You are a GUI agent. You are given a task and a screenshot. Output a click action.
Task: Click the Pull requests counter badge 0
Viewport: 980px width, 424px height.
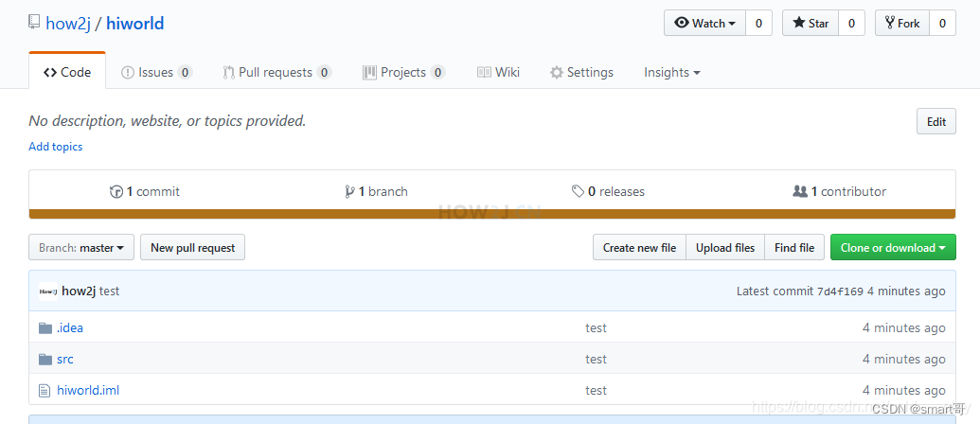324,73
